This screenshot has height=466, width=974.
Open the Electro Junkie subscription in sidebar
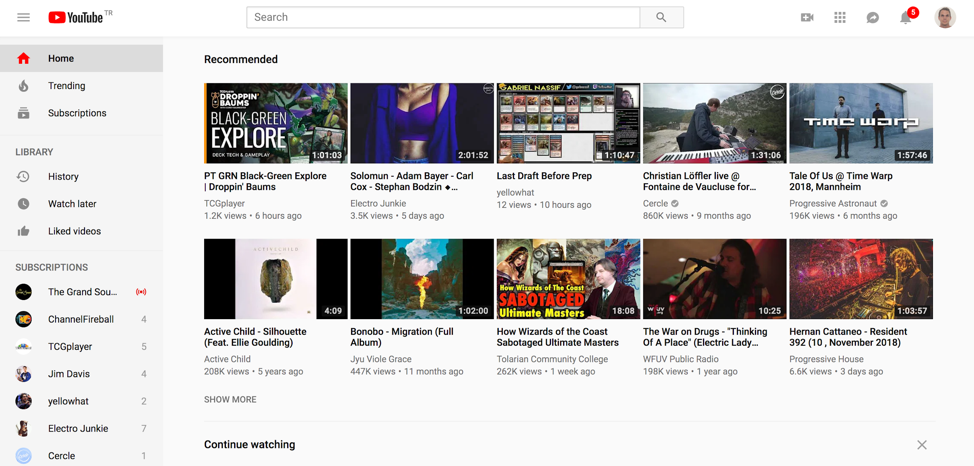(81, 429)
